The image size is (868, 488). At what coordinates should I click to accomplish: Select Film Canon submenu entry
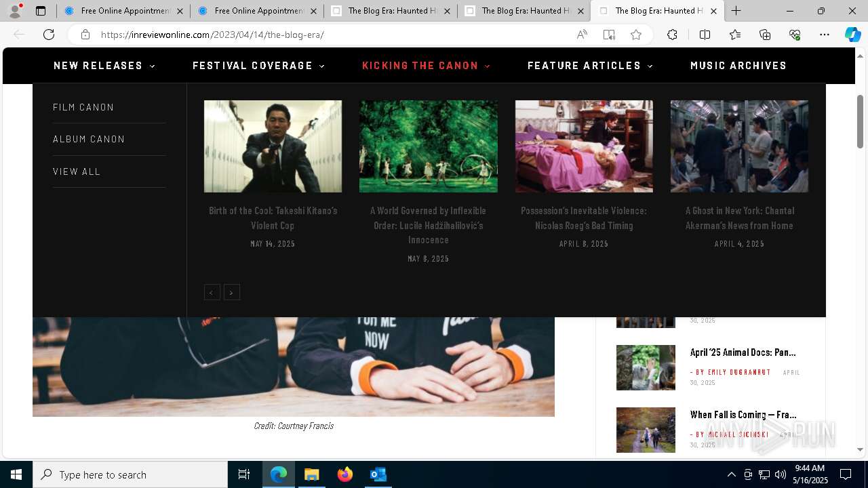[x=83, y=107]
